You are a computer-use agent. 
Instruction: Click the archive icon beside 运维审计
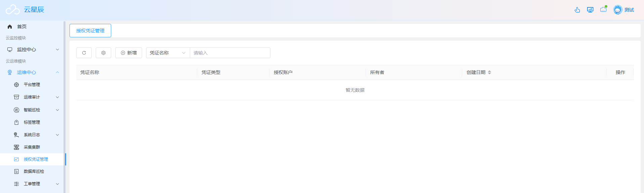click(16, 97)
